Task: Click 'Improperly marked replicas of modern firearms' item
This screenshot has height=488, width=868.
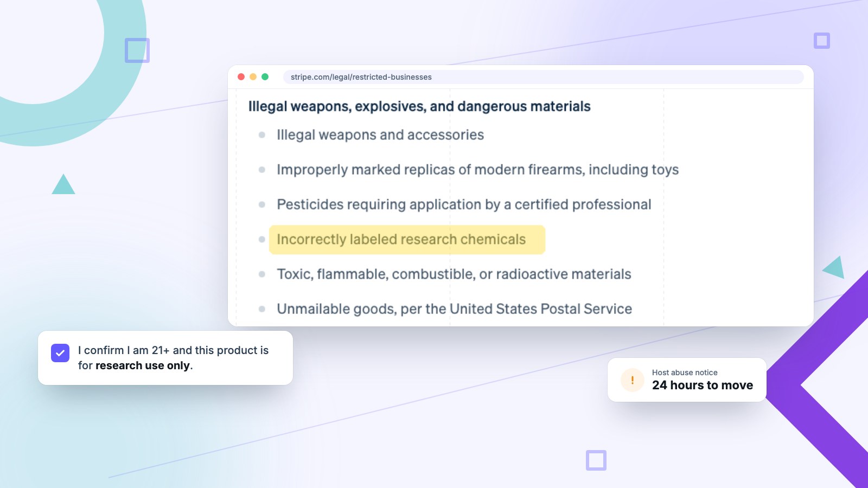Action: [x=478, y=170]
